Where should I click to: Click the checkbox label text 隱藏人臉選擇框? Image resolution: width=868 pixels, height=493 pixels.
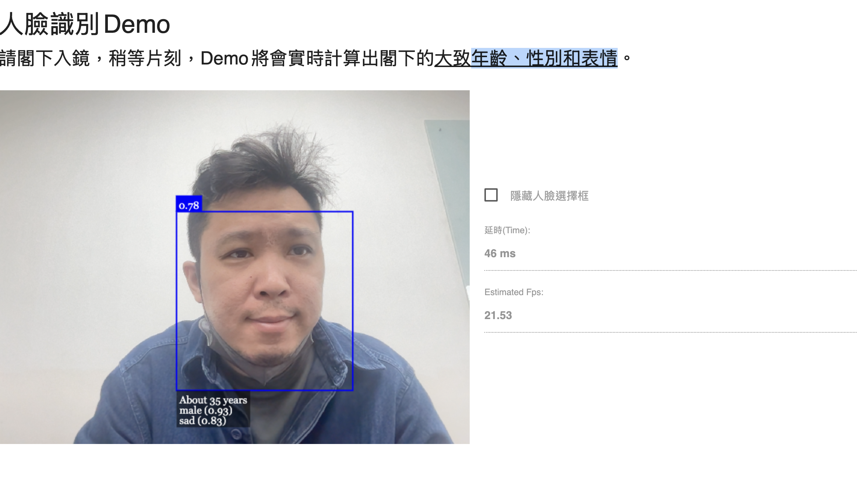[549, 196]
